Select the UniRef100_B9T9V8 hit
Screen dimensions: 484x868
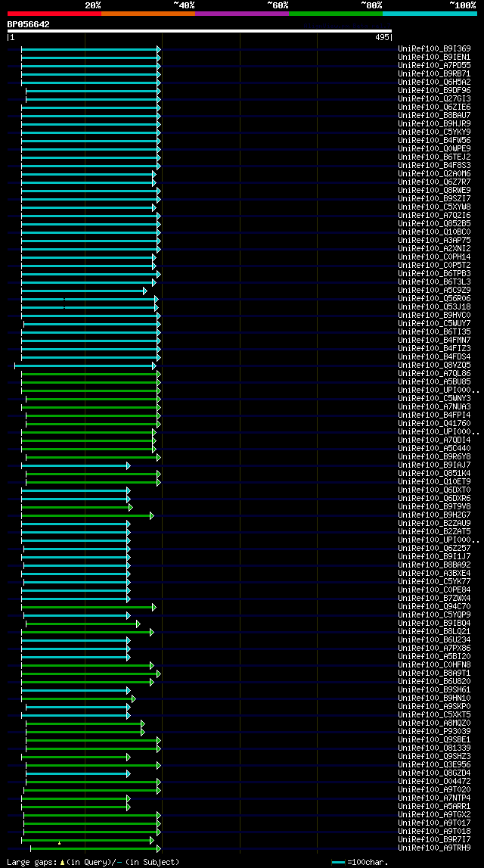point(434,506)
